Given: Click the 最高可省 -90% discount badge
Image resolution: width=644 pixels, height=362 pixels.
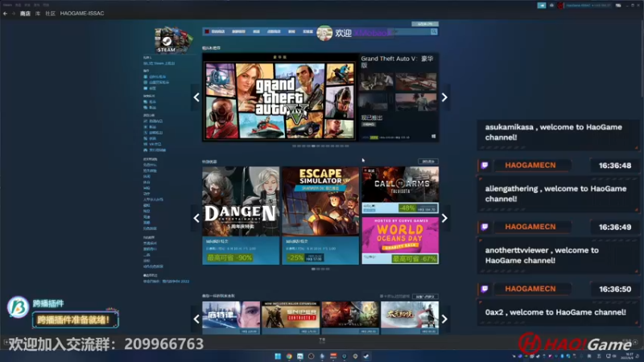Looking at the screenshot, I should pyautogui.click(x=229, y=257).
